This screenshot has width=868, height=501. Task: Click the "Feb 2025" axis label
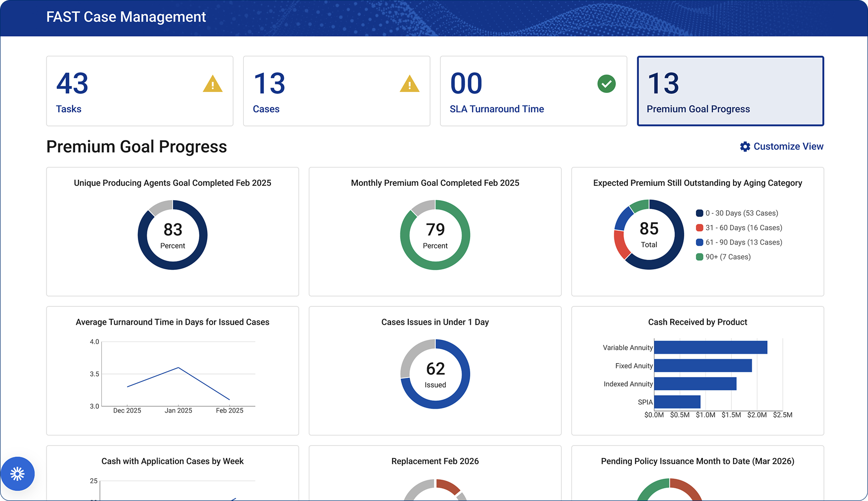coord(229,411)
